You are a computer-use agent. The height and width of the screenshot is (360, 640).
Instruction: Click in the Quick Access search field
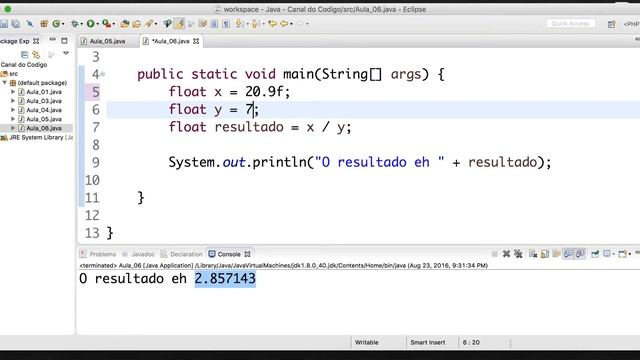pyautogui.click(x=570, y=24)
